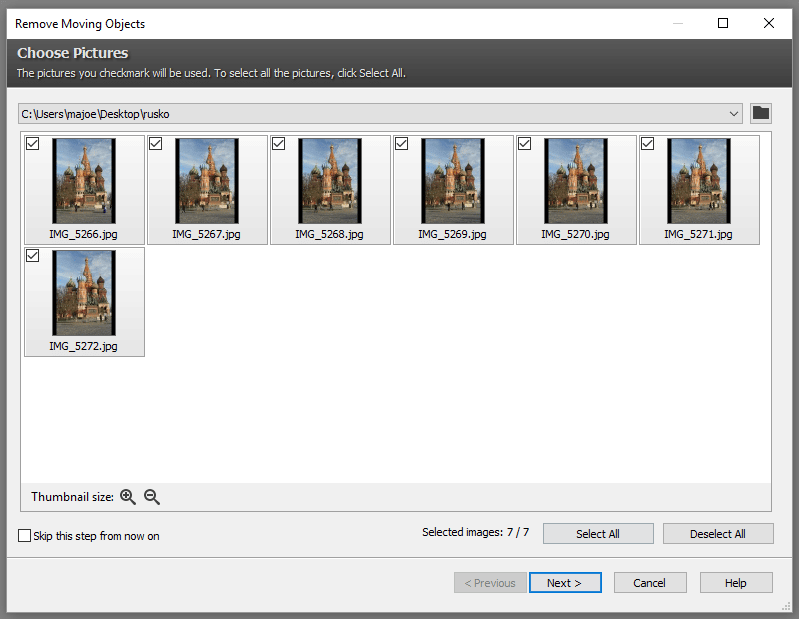Maximize the Remove Moving Objects window
Viewport: 799px width, 619px height.
coord(723,23)
